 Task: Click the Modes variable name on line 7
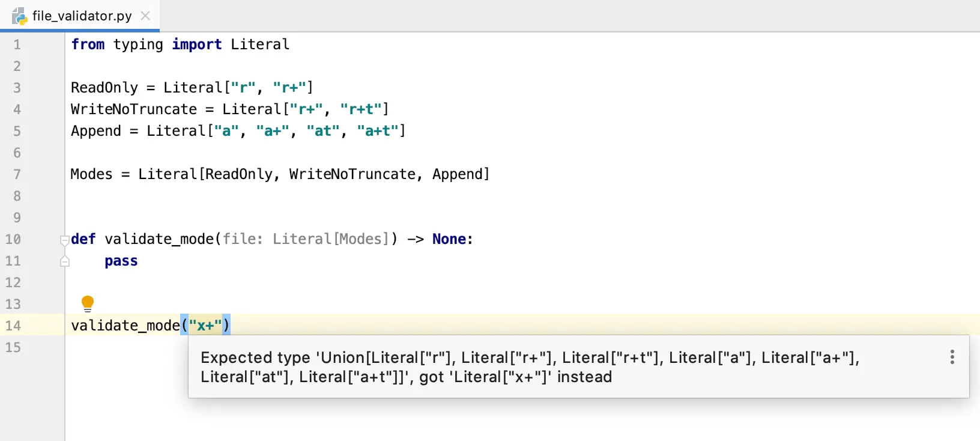coord(91,174)
